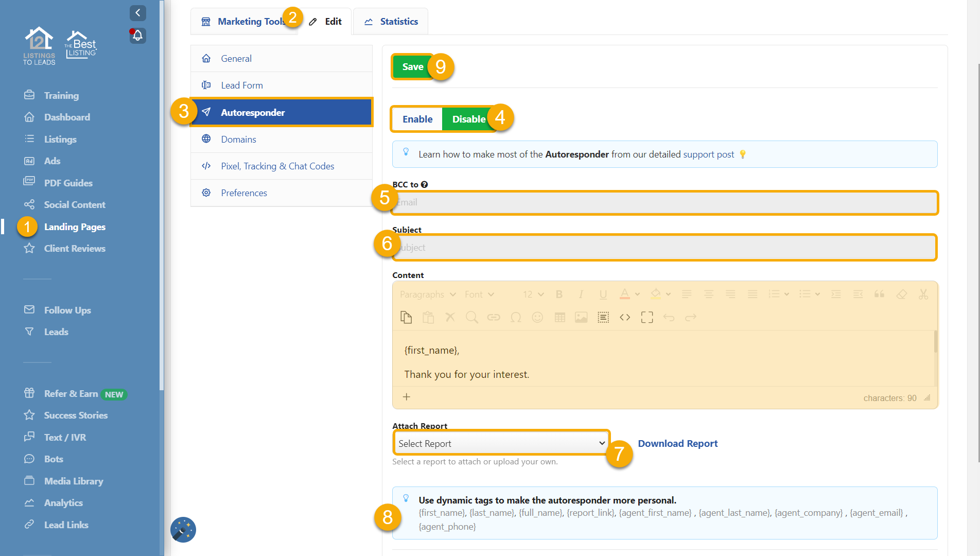Screen dimensions: 980x556
Task: Open Analytics in the sidebar
Action: point(63,502)
